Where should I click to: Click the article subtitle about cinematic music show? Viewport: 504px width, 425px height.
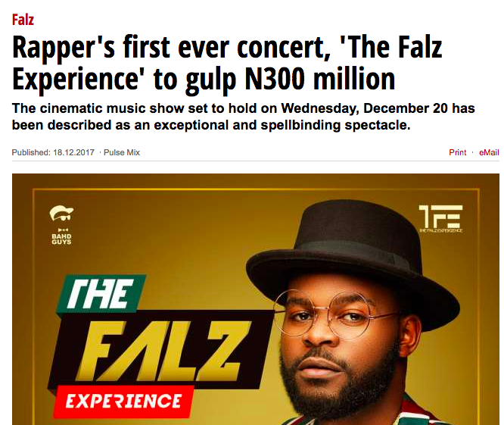(x=244, y=117)
